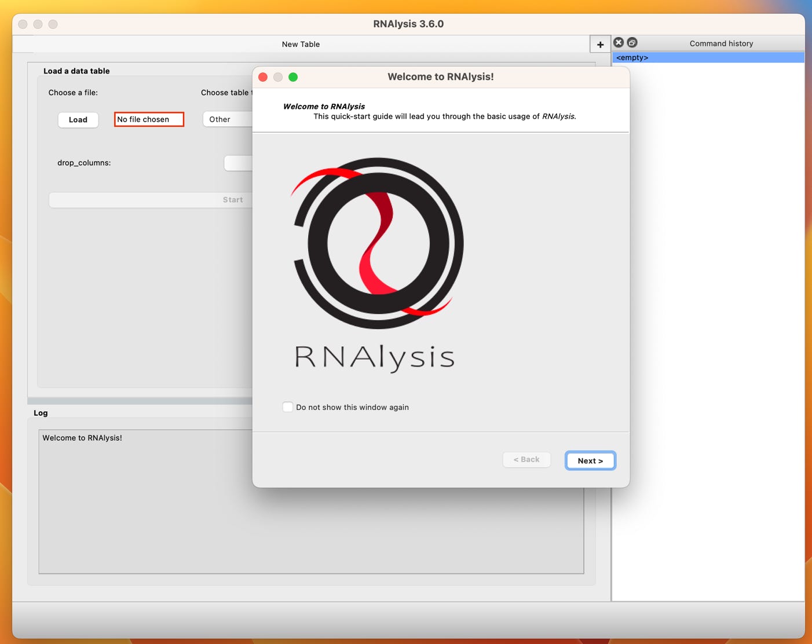Enable 'Do not show this window again'
Screen dimensions: 812x644
[x=288, y=407]
